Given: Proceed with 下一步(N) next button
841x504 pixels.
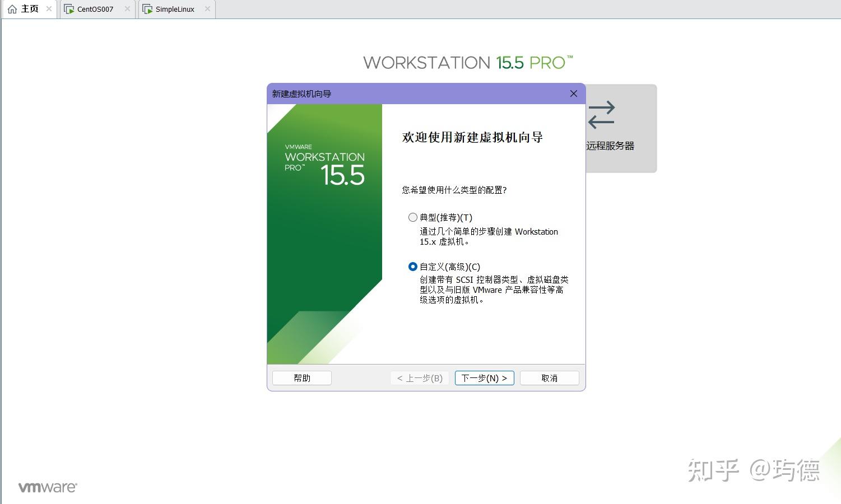Looking at the screenshot, I should (484, 378).
